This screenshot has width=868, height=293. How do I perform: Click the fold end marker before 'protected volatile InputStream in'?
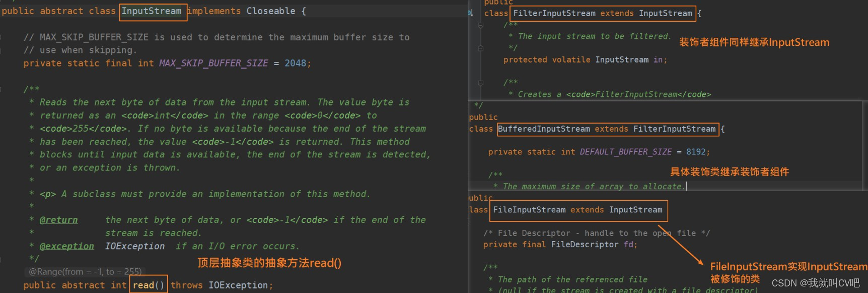pyautogui.click(x=481, y=48)
